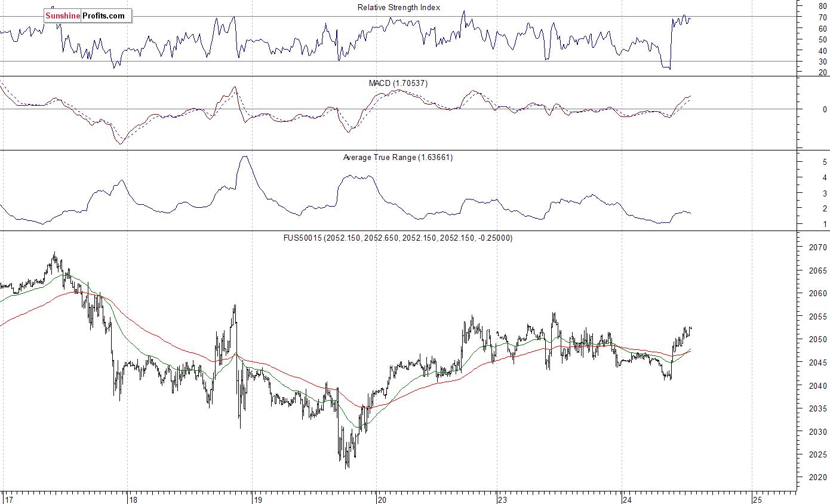Viewport: 830px width, 504px height.
Task: Click the ATR axis value 1
Action: click(825, 224)
